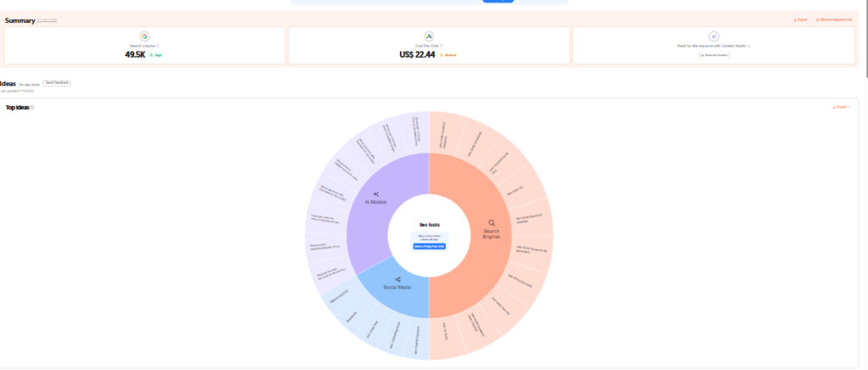Click the Generate Content button
The image size is (868, 370).
(714, 55)
